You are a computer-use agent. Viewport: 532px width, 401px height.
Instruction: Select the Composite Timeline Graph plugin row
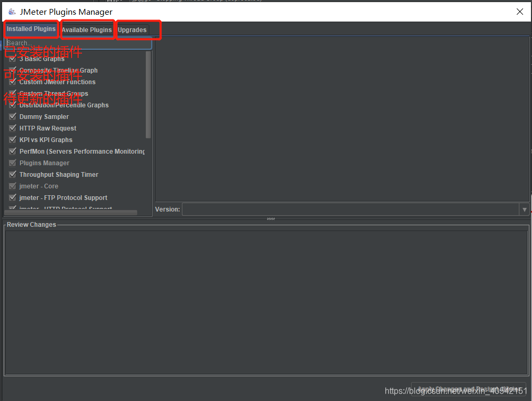[x=58, y=71]
